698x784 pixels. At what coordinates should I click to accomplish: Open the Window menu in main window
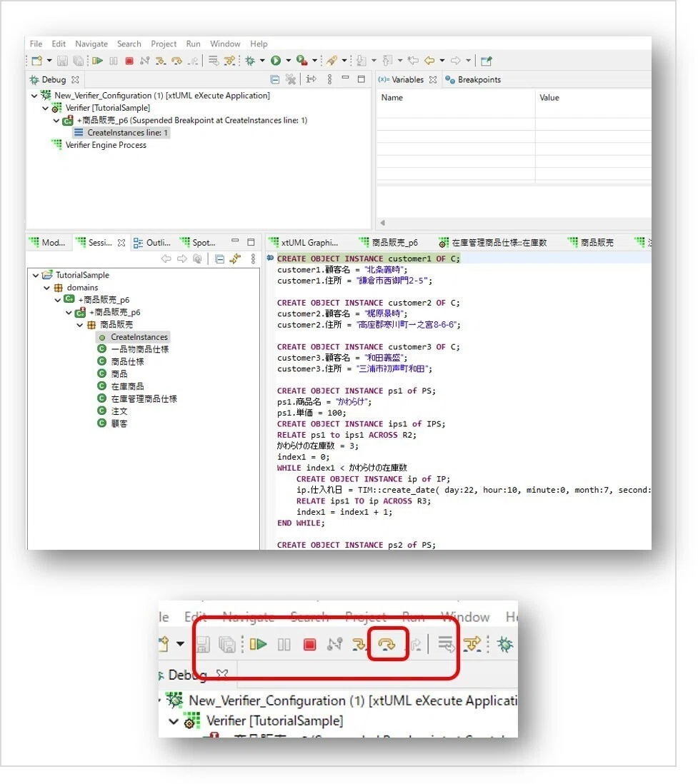225,44
